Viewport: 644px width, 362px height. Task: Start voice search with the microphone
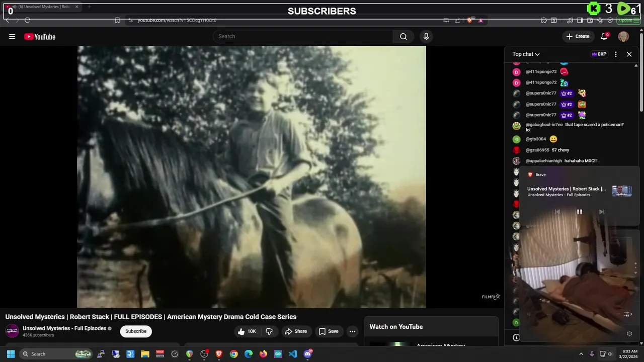[x=426, y=36]
